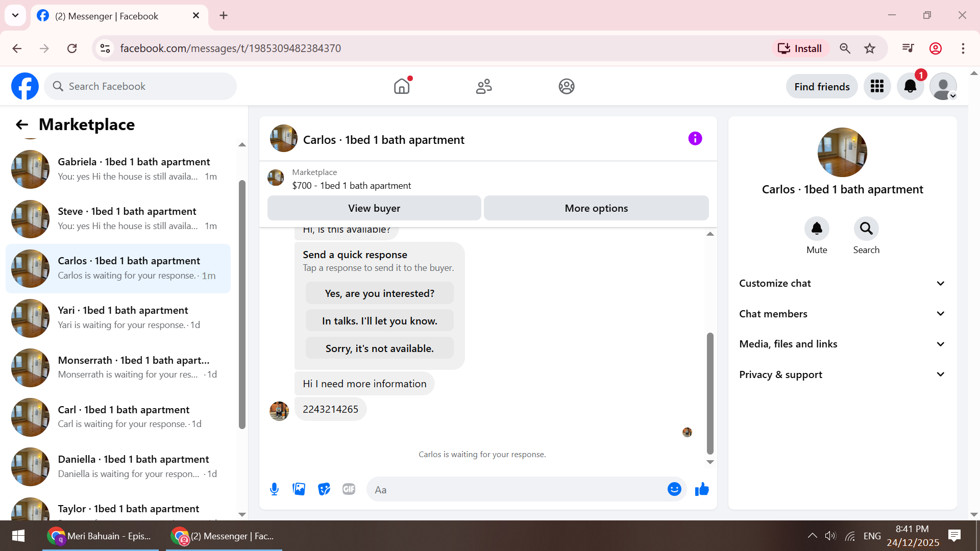
Task: Send a thumbs-up like
Action: (x=702, y=489)
